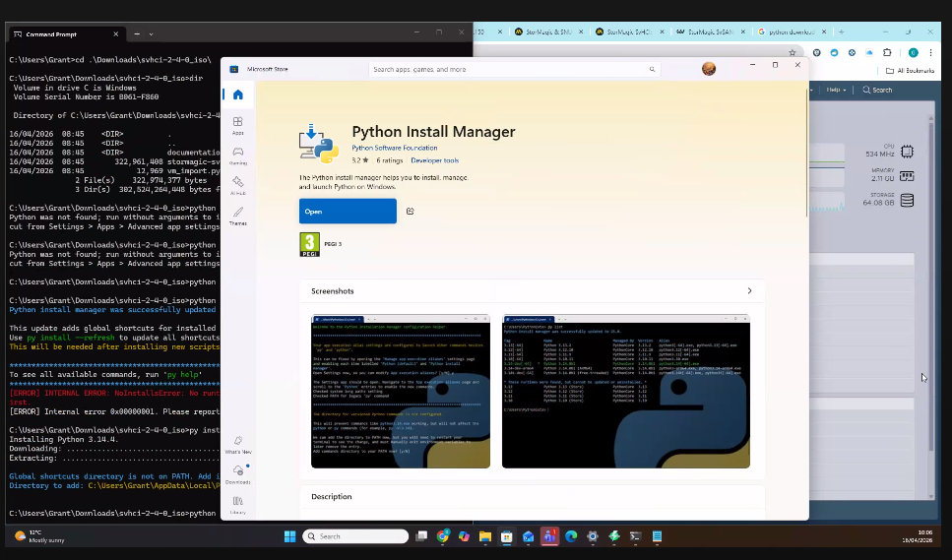The image size is (952, 560).
Task: Open Help dropdown in browser page
Action: coord(836,90)
